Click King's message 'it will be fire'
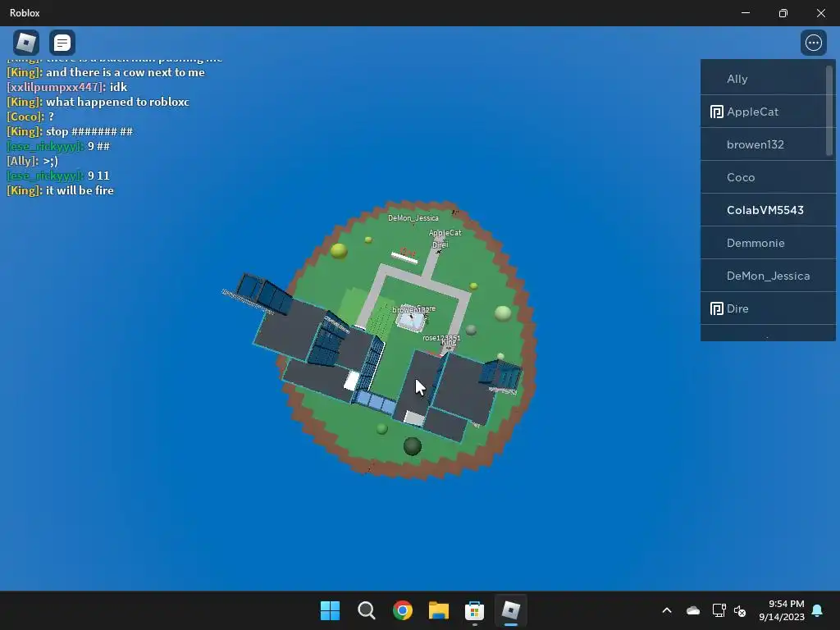 tap(60, 190)
